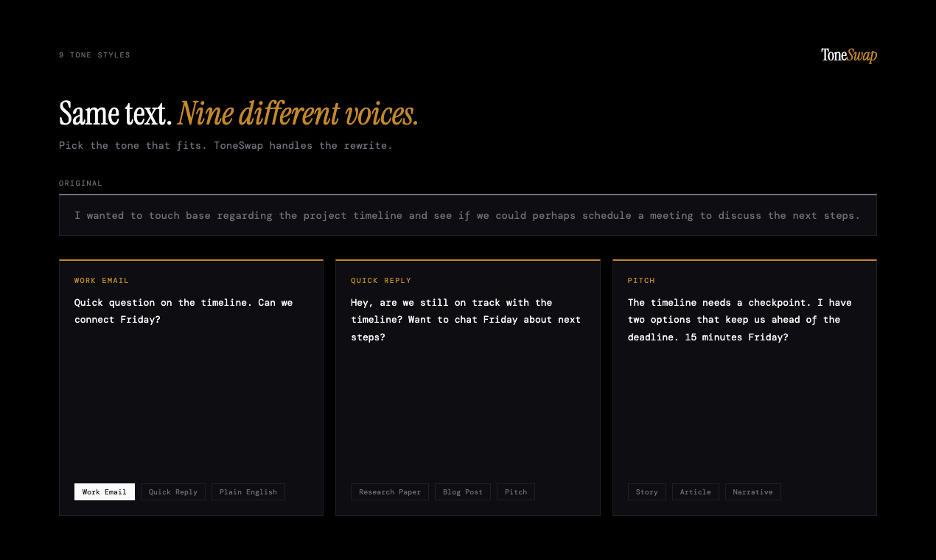Click 'The timeline needs a checkpoint' text
The width and height of the screenshot is (936, 560).
click(739, 320)
